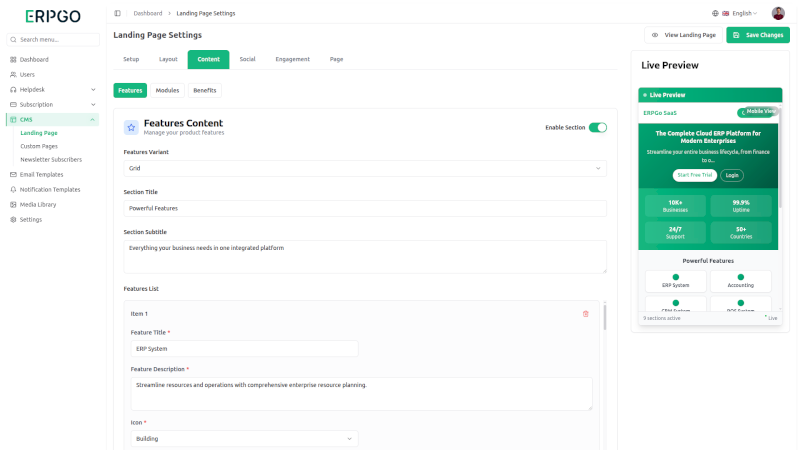Click the '99.9% Uptime' stat card

pyautogui.click(x=741, y=206)
